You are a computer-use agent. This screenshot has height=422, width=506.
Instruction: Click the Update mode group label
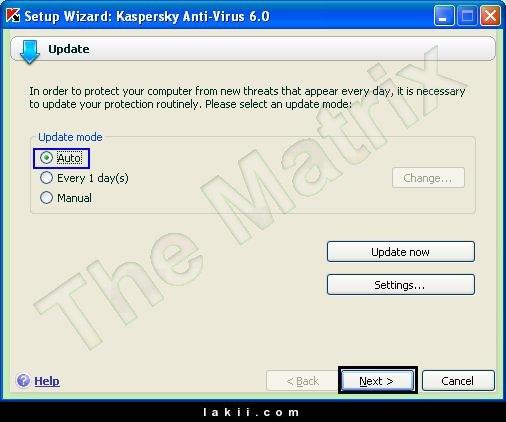[x=70, y=137]
